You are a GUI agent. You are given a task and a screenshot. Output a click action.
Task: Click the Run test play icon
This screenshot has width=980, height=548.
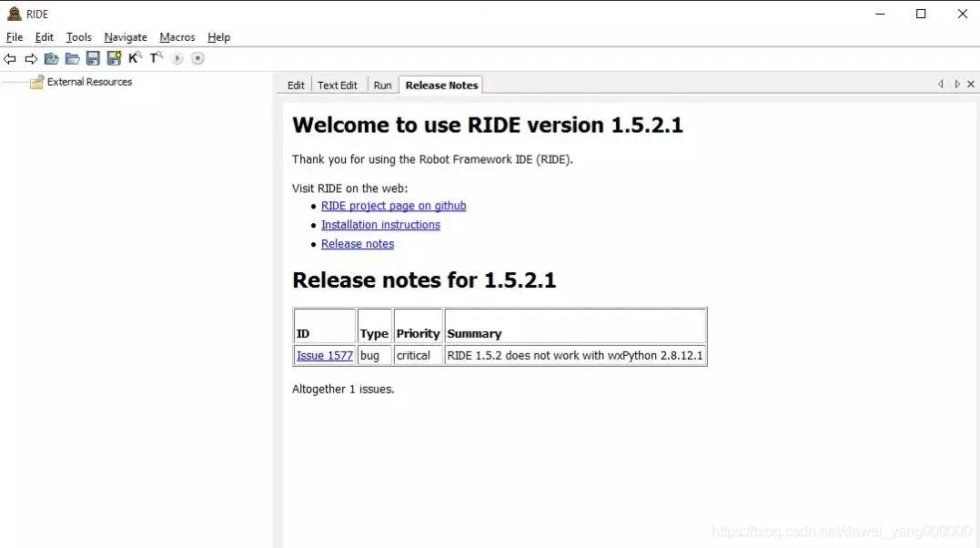coord(177,58)
